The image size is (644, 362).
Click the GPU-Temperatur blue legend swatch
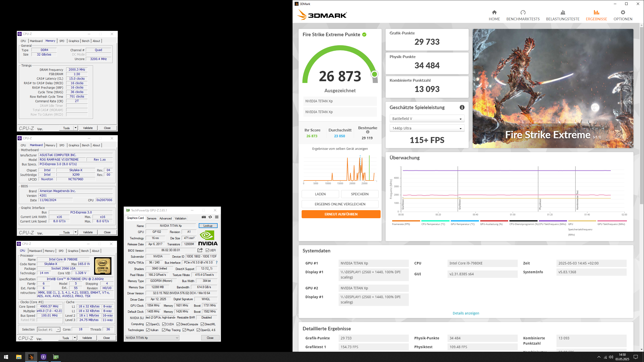[x=465, y=221]
